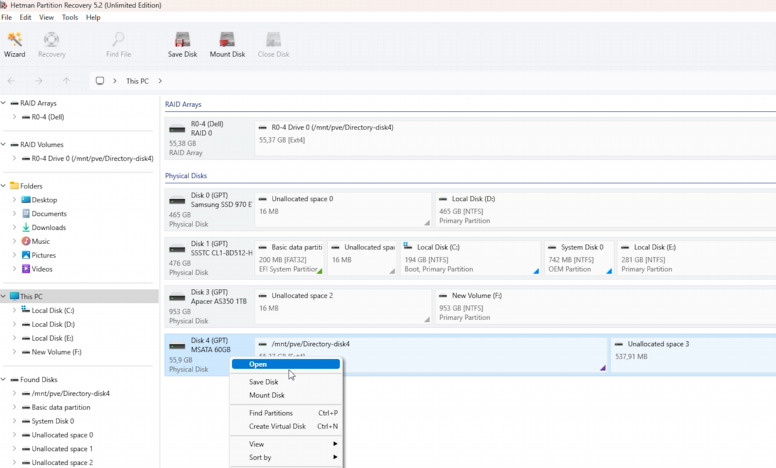This screenshot has height=468, width=776.
Task: Expand the R0-4 (Dell) tree node
Action: tap(14, 117)
